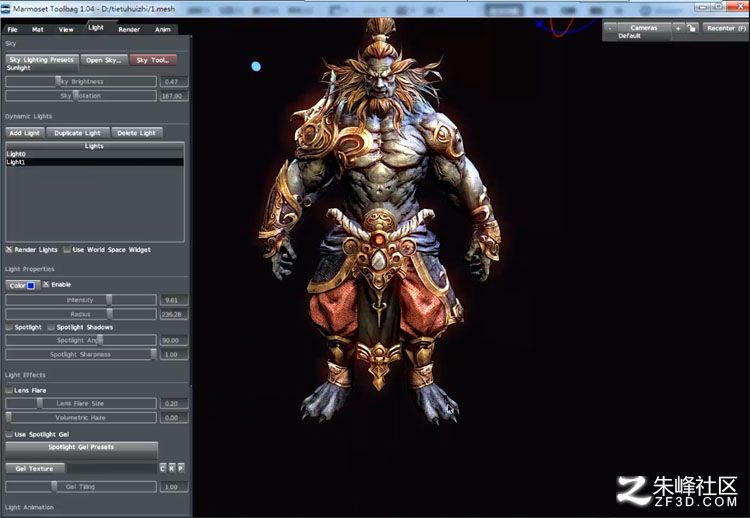Viewport: 750px width, 518px height.
Task: Turn on the Lens Flare checkbox
Action: 9,390
